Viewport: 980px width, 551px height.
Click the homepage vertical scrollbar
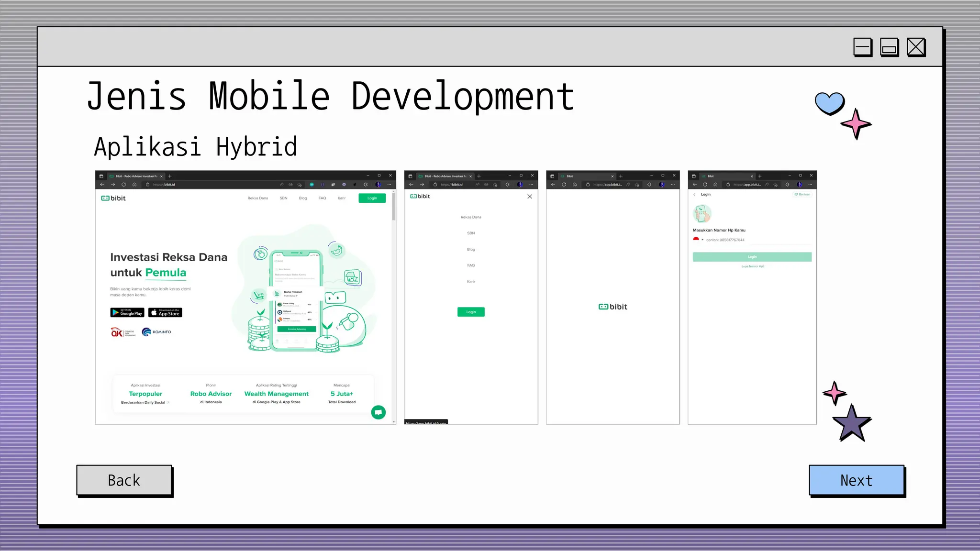394,206
